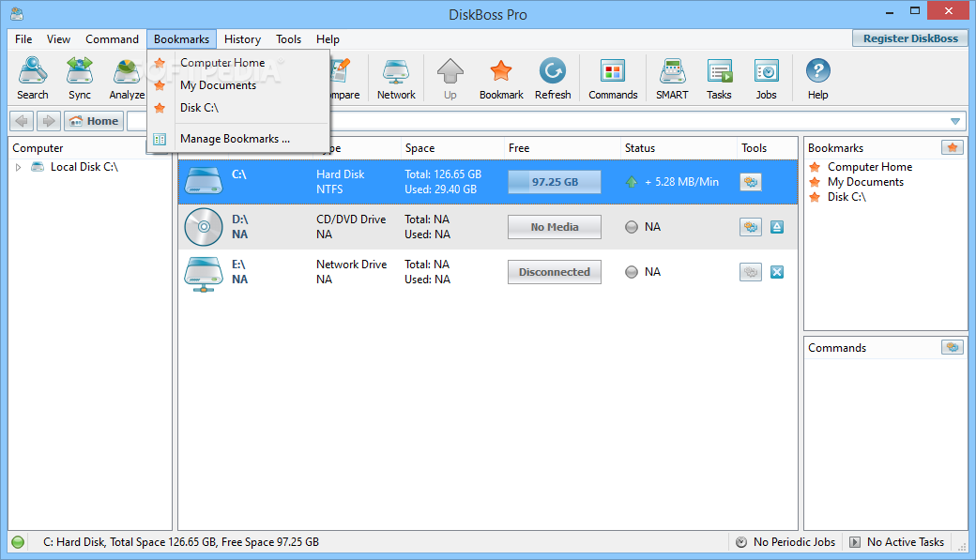The width and height of the screenshot is (976, 560).
Task: Open the Help menu
Action: [x=328, y=39]
